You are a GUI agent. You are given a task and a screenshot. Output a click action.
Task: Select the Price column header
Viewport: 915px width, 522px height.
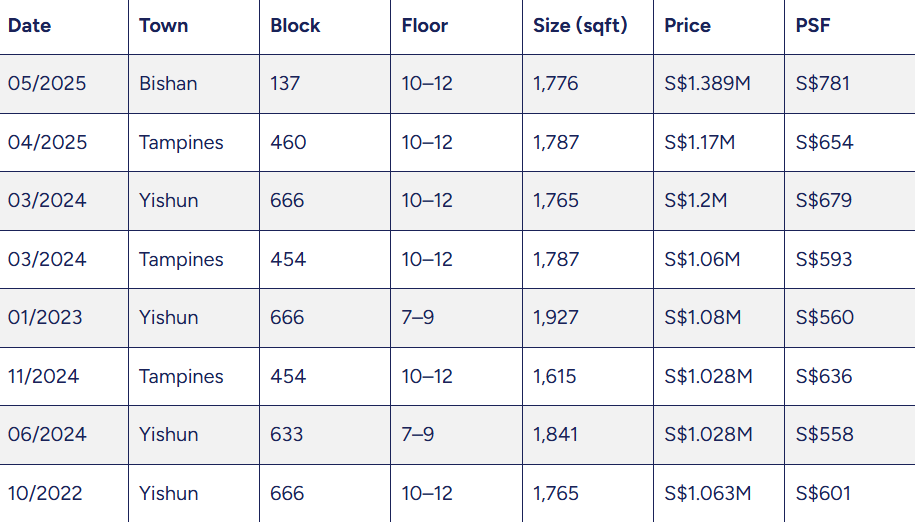[x=687, y=26]
